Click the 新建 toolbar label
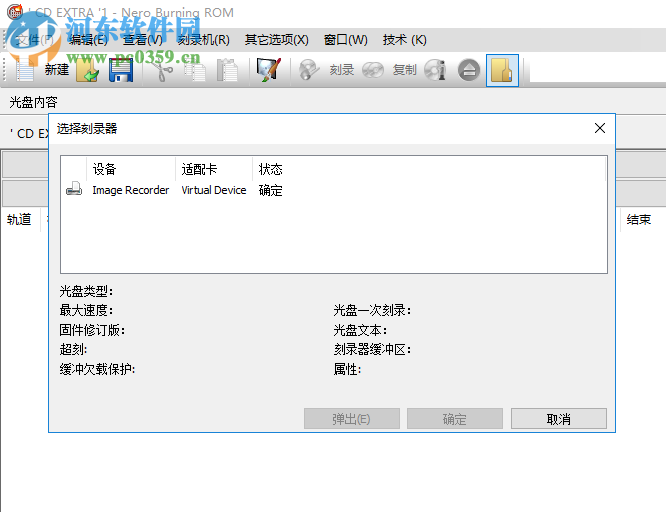This screenshot has height=512, width=666. point(56,70)
